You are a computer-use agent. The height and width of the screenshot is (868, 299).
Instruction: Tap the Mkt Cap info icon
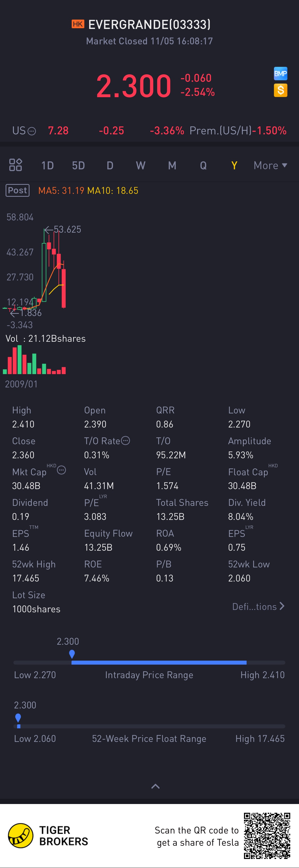[x=61, y=470]
